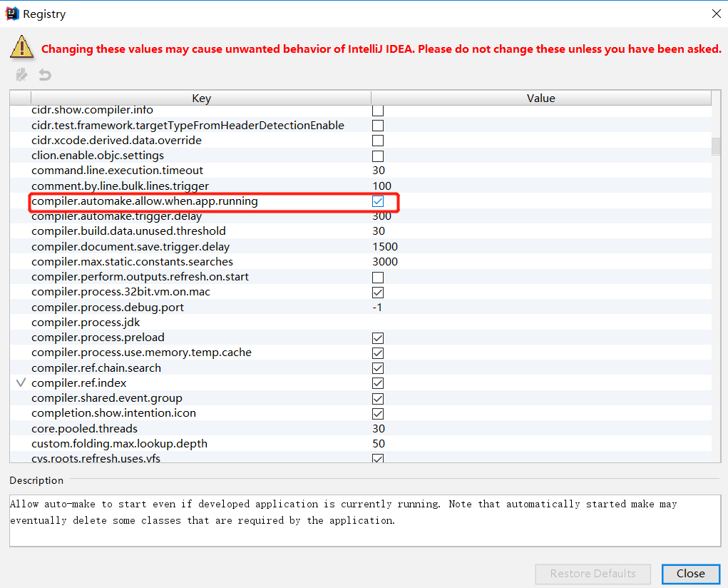Close the Registry dialog with the X
728x588 pixels.
tap(717, 14)
